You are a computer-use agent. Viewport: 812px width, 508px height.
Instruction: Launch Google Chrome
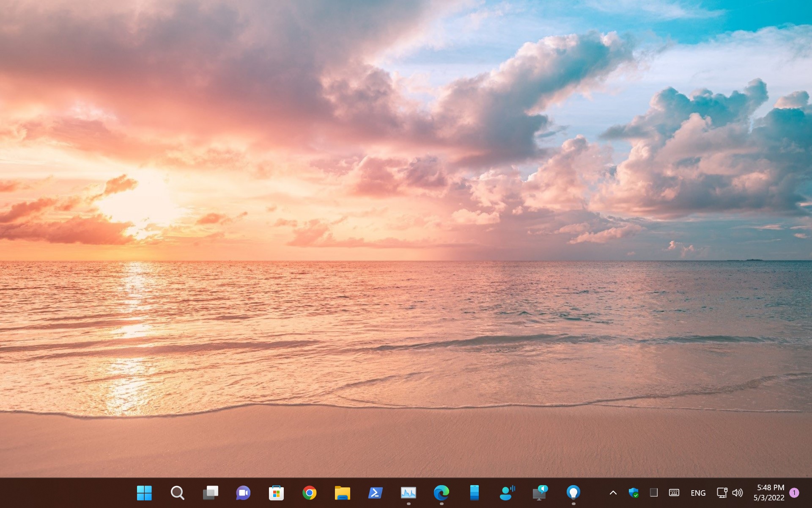tap(309, 493)
